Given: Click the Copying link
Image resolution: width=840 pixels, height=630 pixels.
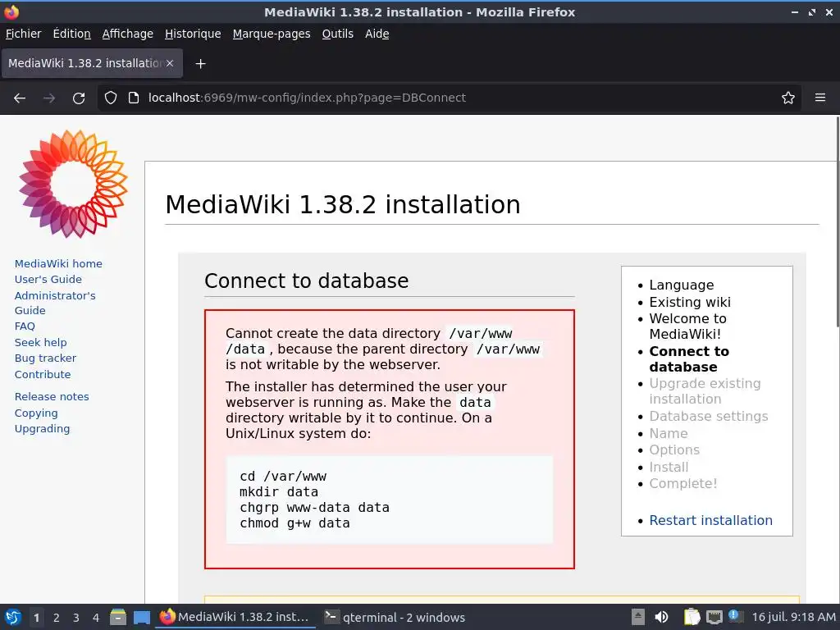Looking at the screenshot, I should (36, 413).
